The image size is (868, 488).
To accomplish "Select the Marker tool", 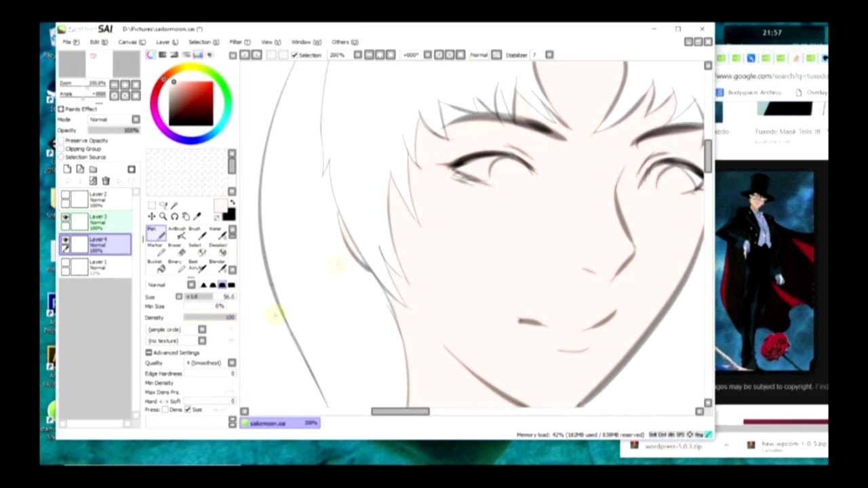I will [155, 249].
